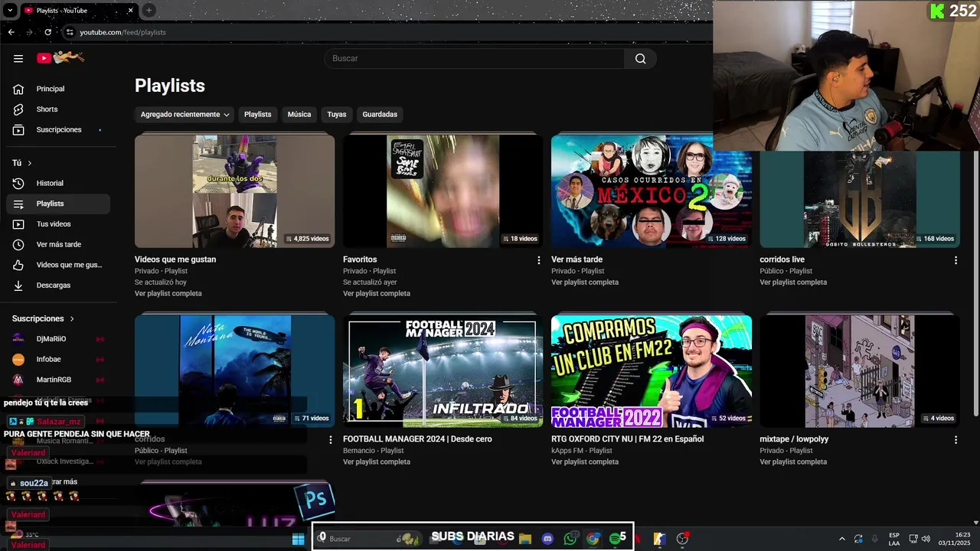The height and width of the screenshot is (551, 980).
Task: Open the Videos que me gustan playlist thumbnail
Action: coord(234,191)
